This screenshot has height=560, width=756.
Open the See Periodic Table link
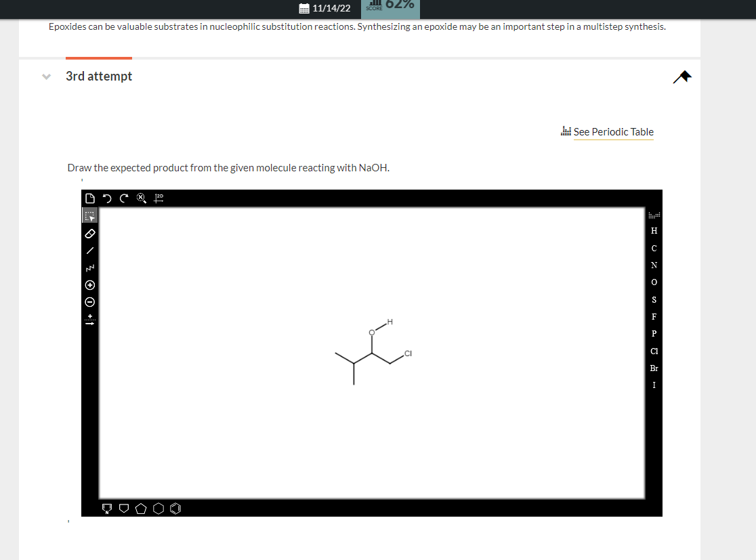[x=613, y=132]
